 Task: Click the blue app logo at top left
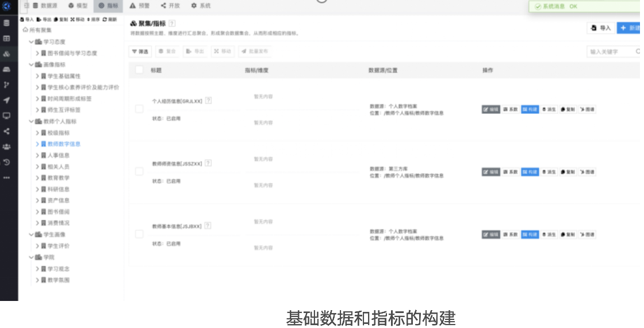pos(6,6)
